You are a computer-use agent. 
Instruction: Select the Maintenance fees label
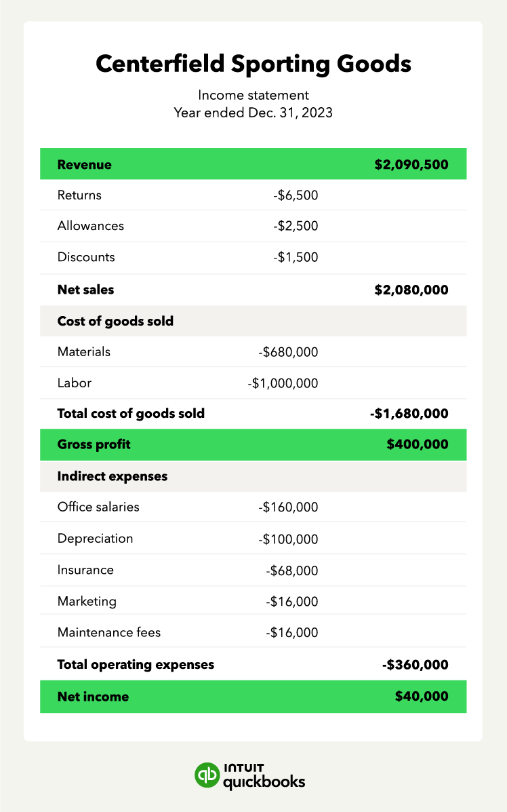coord(109,632)
